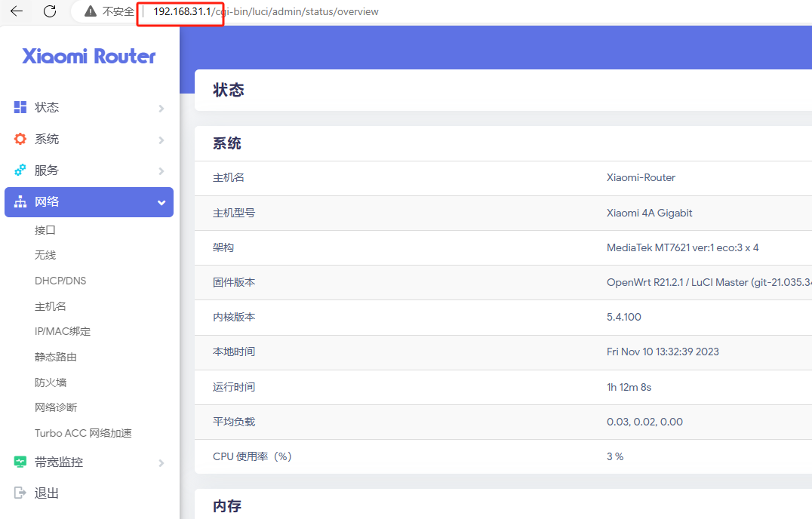Select the kernel version 5.4.100
812x519 pixels.
point(624,317)
